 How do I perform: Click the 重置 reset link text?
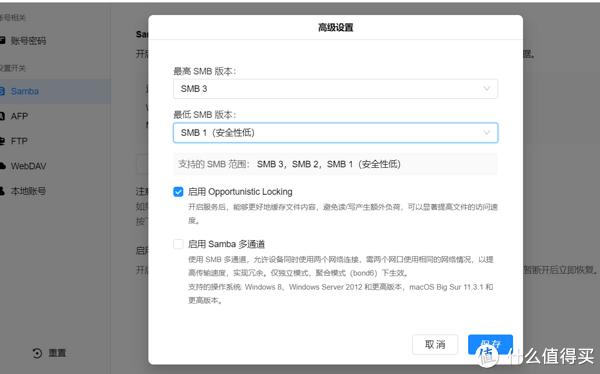point(57,353)
